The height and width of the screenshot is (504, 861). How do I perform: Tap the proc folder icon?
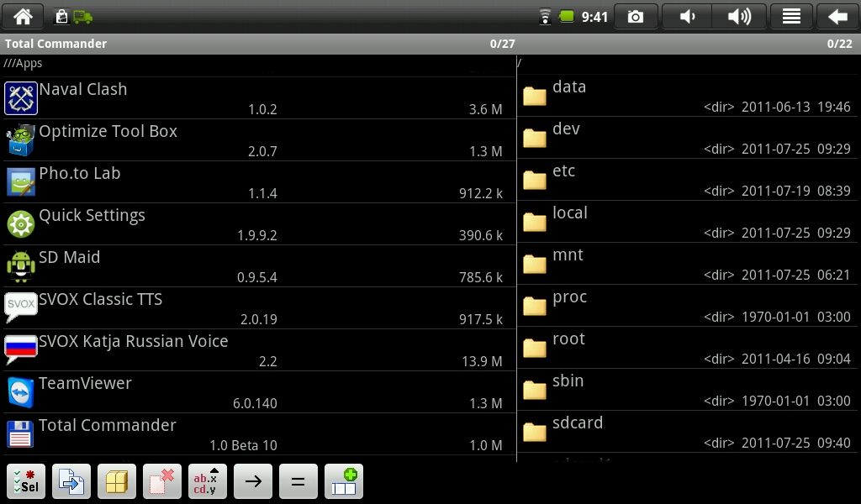click(x=534, y=306)
